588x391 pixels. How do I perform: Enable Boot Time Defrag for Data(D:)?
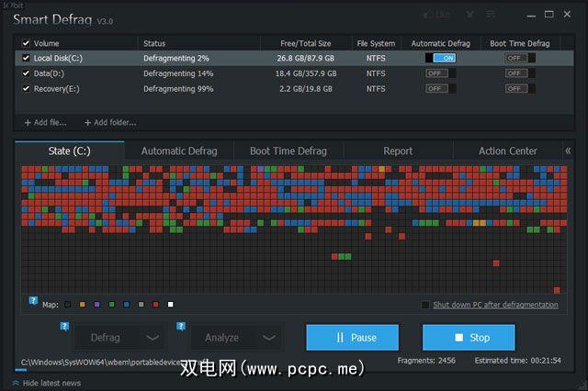click(x=520, y=73)
